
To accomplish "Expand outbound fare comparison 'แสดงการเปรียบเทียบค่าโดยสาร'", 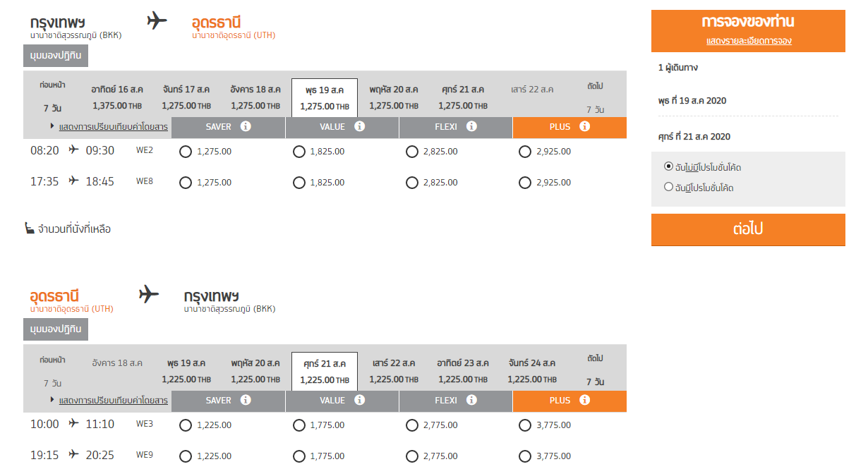I will [113, 127].
